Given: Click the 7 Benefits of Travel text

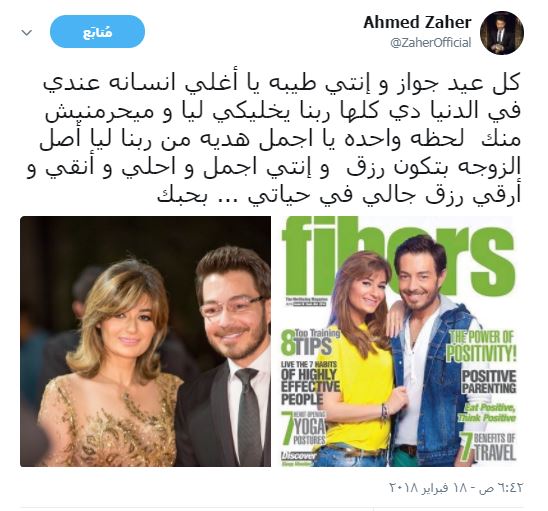Looking at the screenshot, I should tap(488, 446).
